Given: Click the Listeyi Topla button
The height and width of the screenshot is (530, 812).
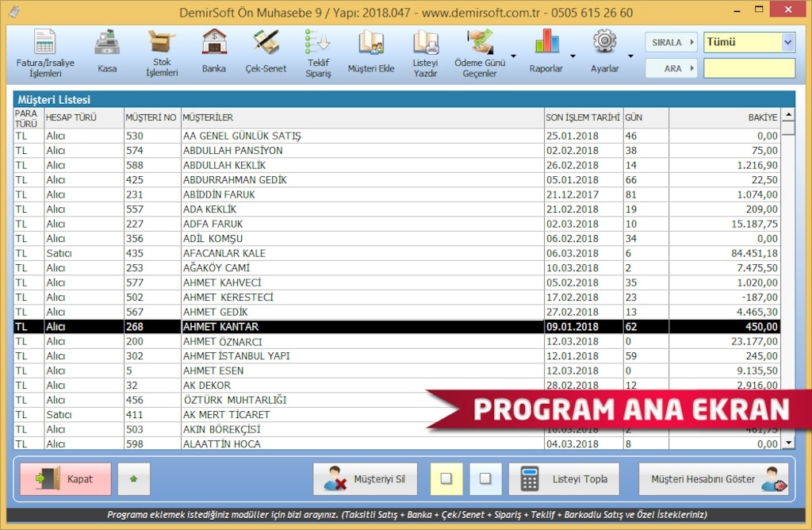Looking at the screenshot, I should pos(564,478).
